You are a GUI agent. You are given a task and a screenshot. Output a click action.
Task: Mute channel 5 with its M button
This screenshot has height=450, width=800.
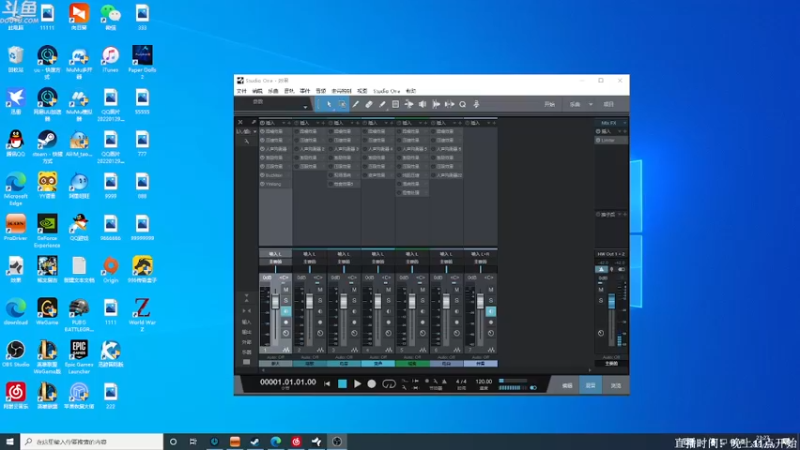pyautogui.click(x=422, y=290)
